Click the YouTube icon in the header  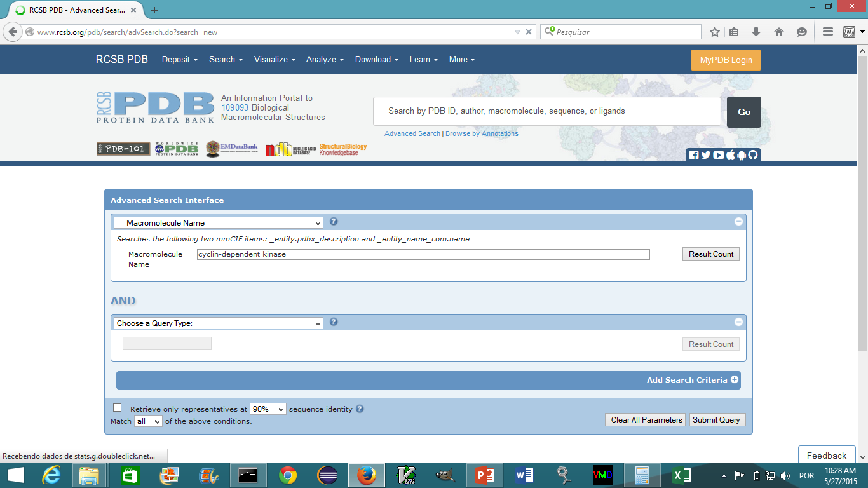(719, 155)
